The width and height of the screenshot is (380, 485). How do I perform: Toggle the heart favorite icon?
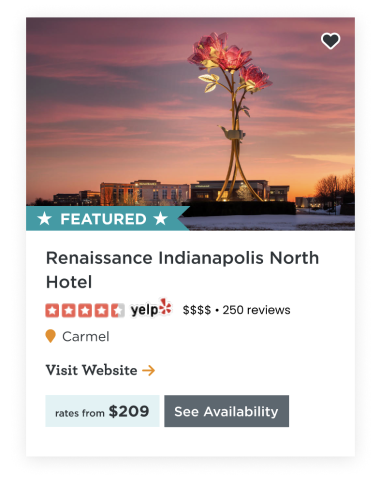330,41
